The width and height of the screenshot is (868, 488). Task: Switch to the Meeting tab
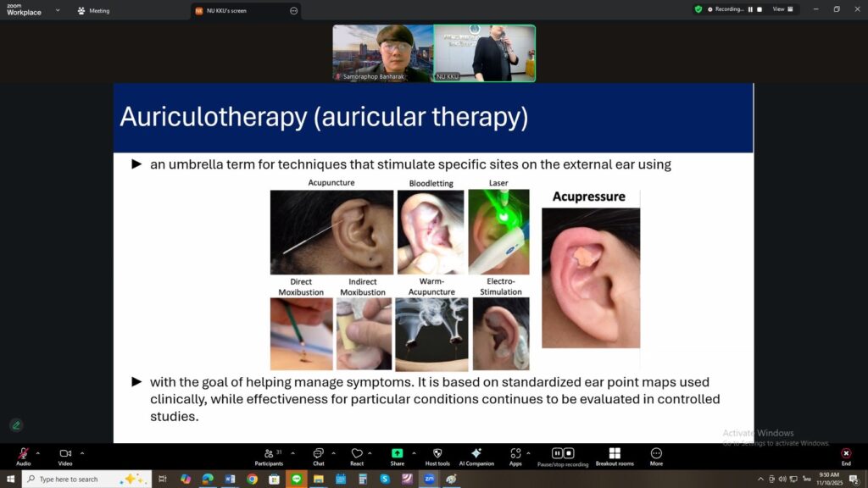[x=93, y=11]
